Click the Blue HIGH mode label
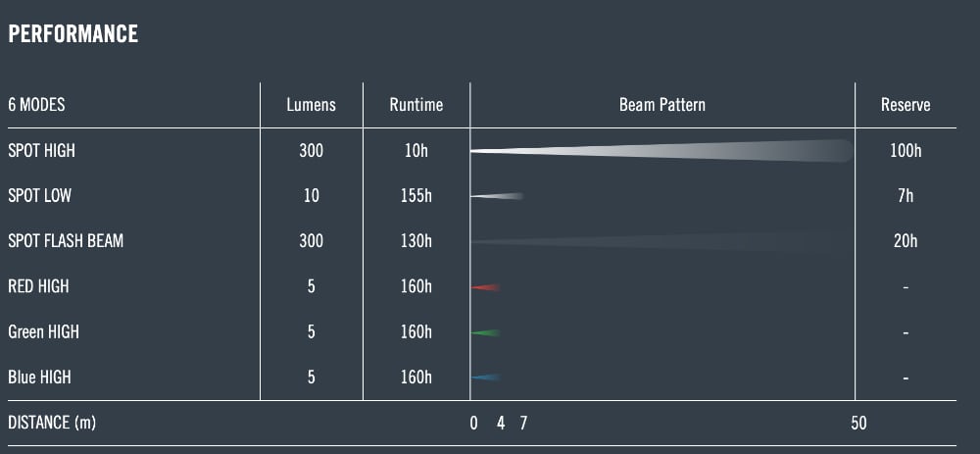Image resolution: width=980 pixels, height=454 pixels. pos(39,377)
